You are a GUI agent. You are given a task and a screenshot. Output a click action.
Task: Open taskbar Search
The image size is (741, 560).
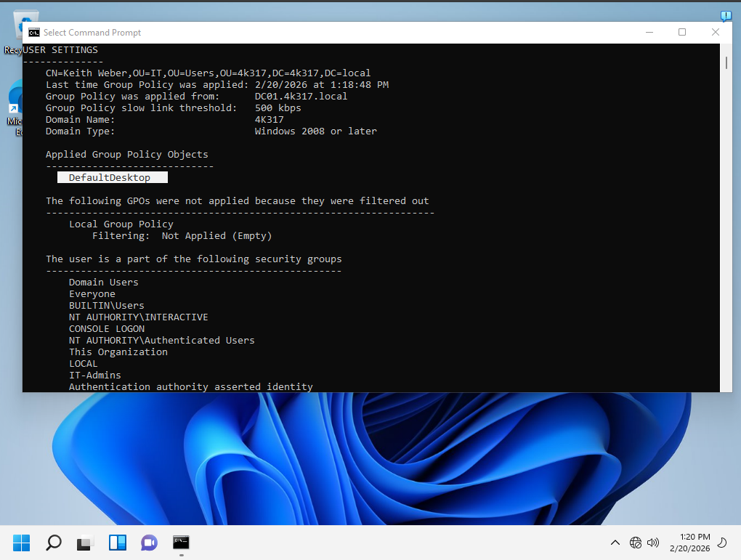[x=54, y=543]
